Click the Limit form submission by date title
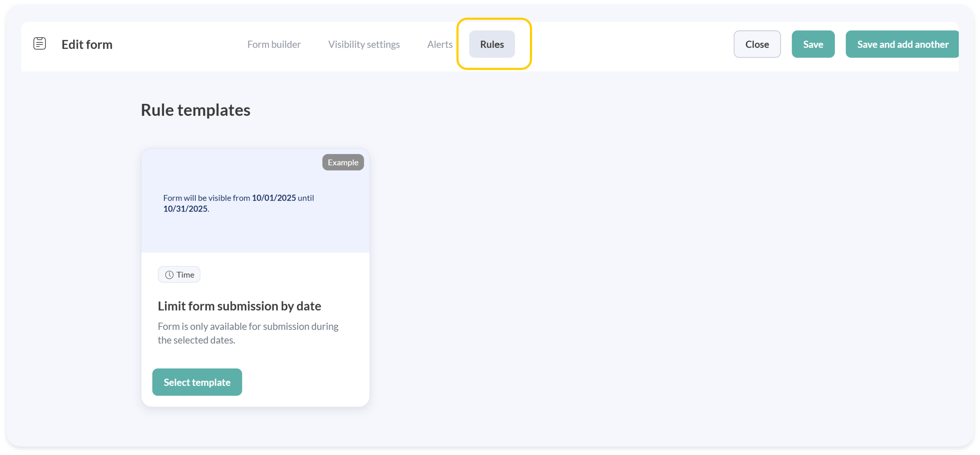This screenshot has height=455, width=980. point(239,306)
